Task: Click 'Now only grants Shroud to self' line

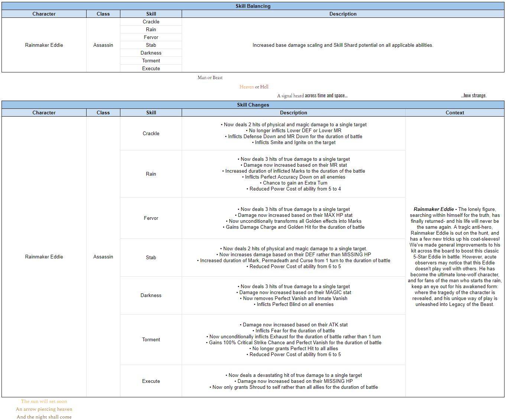Action: point(293,387)
